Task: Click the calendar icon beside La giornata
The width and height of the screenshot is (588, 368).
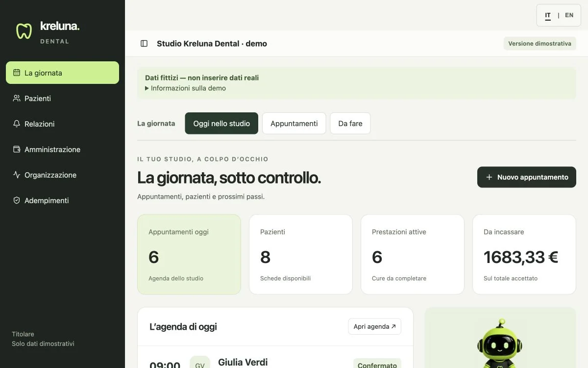Action: coord(17,73)
